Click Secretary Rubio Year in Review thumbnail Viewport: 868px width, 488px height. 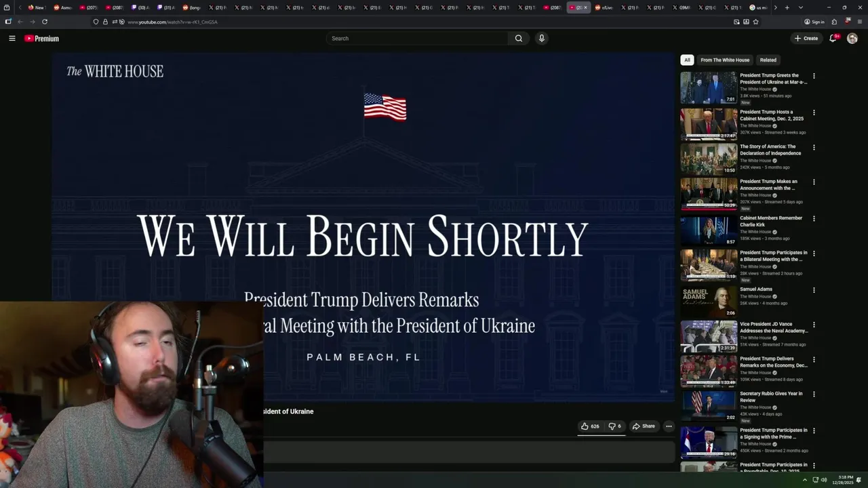click(x=709, y=405)
